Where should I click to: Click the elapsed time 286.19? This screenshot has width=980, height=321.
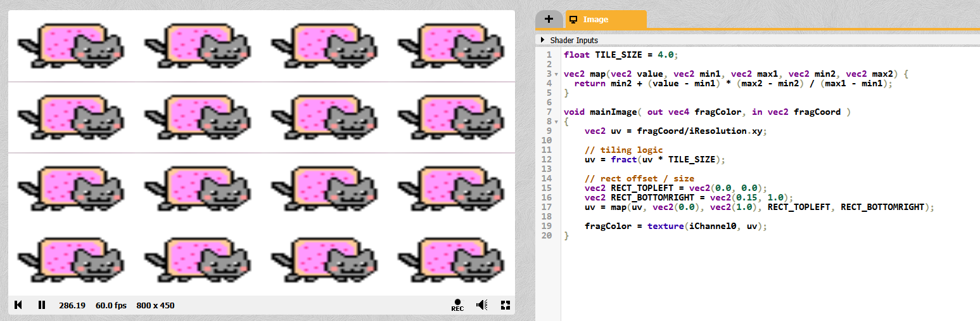(x=72, y=305)
